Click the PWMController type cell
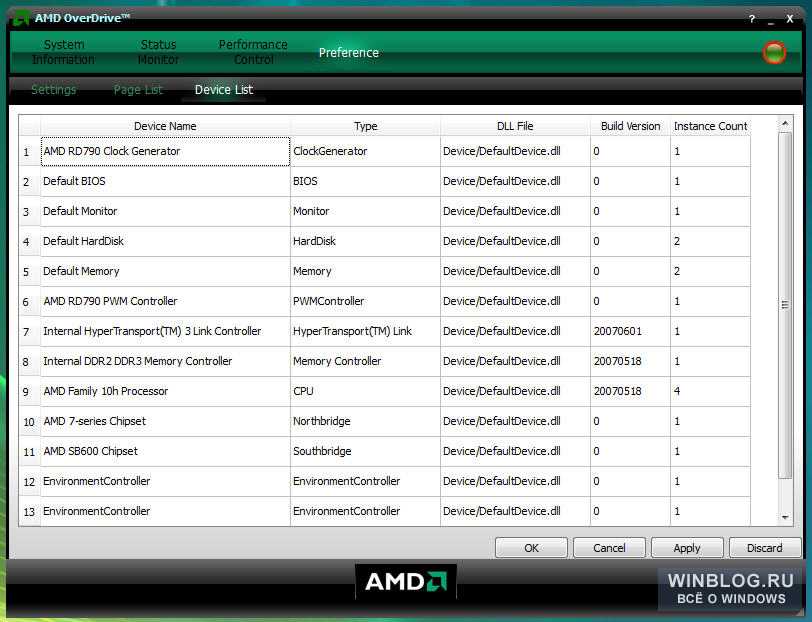This screenshot has height=622, width=812. [x=365, y=301]
